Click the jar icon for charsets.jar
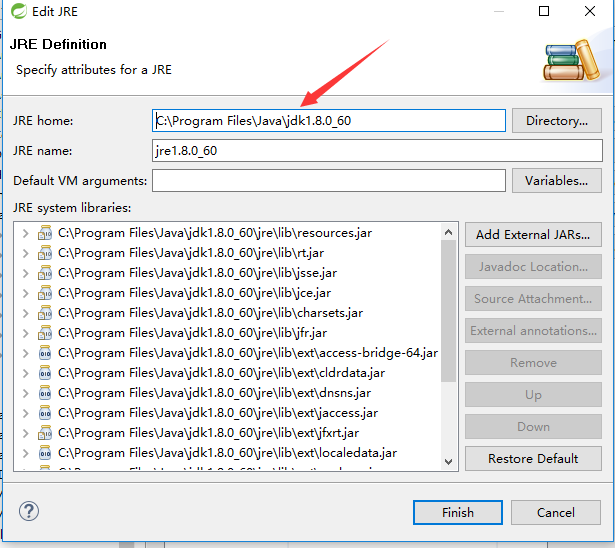The height and width of the screenshot is (548, 615). pyautogui.click(x=45, y=313)
